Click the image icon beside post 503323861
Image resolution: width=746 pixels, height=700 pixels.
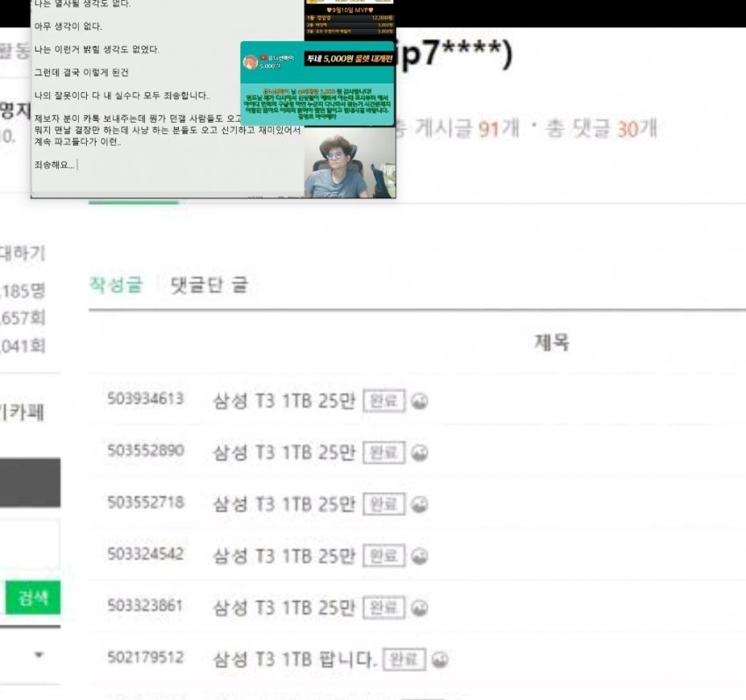point(420,608)
